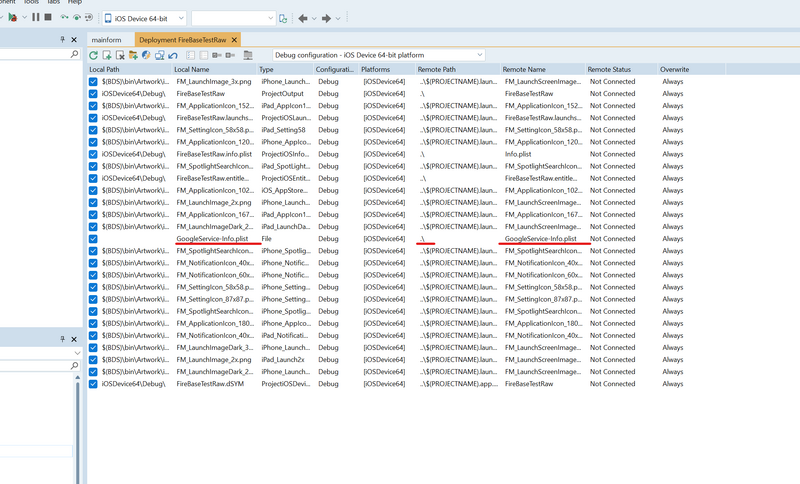Select GoogleService-Info.plist local name cell

212,239
